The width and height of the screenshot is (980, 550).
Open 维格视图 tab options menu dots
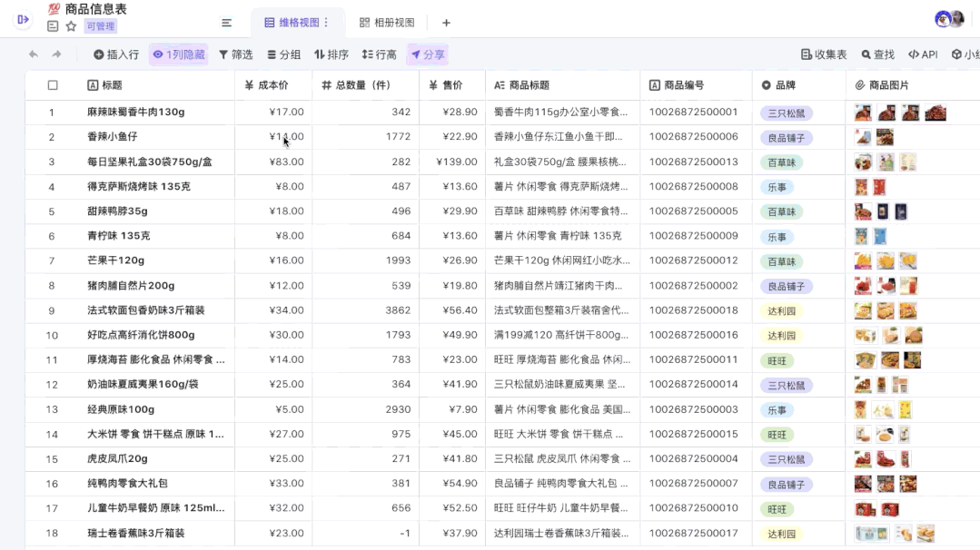click(x=326, y=23)
